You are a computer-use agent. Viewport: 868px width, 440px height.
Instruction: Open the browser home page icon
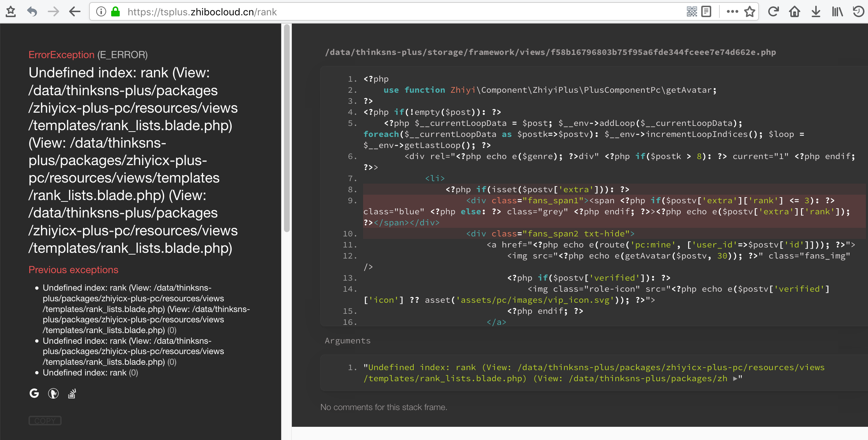click(794, 12)
